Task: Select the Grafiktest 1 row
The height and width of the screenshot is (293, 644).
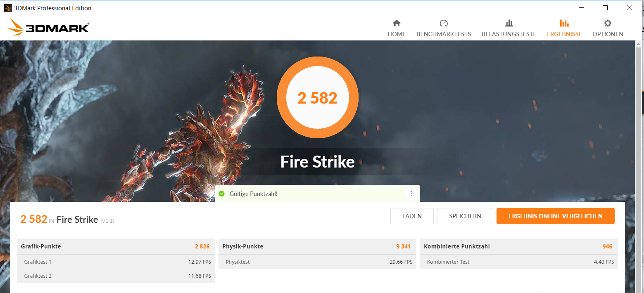Action: pos(116,262)
